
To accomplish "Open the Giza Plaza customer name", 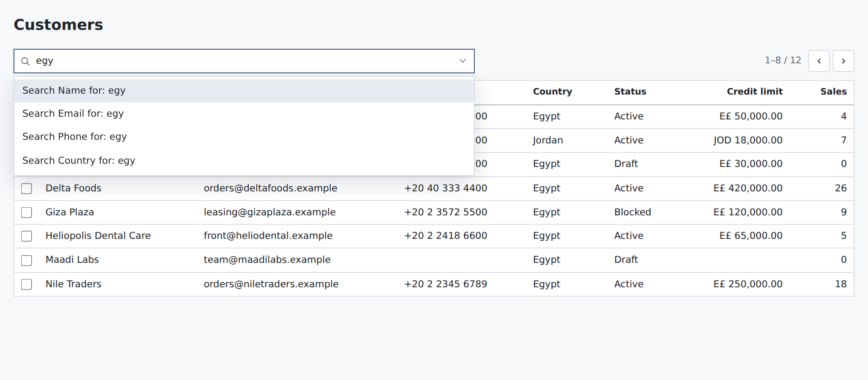I will click(x=70, y=212).
